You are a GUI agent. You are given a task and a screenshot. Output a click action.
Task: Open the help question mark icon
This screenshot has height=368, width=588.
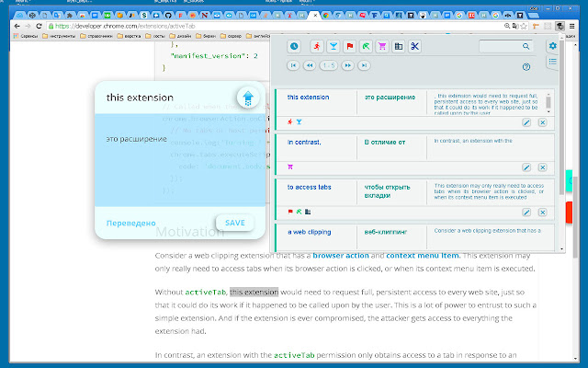coord(526,66)
